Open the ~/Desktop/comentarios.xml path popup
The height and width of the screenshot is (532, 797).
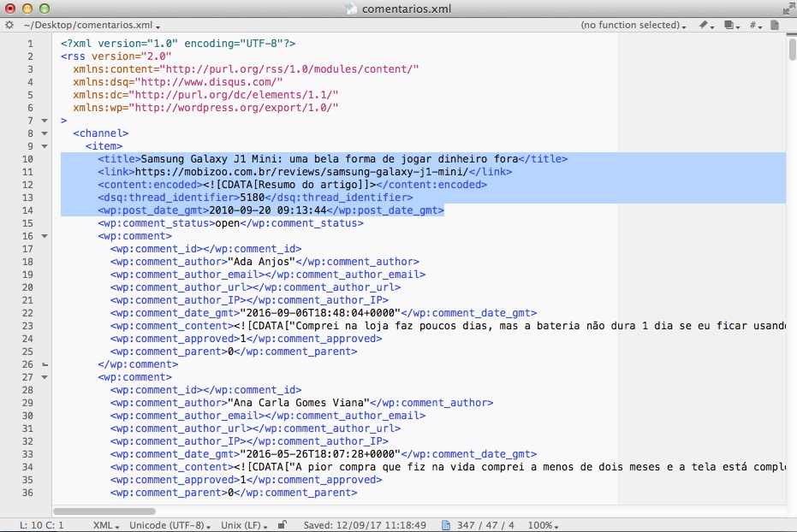coord(92,25)
